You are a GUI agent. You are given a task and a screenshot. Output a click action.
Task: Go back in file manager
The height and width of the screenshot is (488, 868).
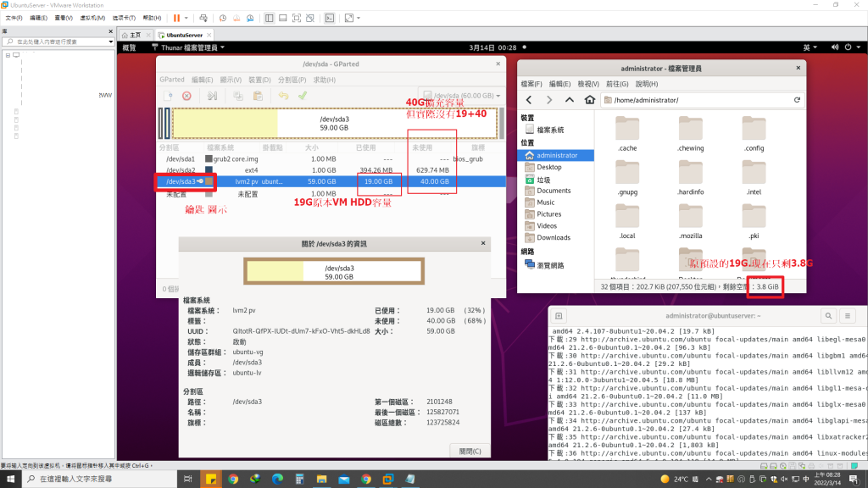pos(529,100)
